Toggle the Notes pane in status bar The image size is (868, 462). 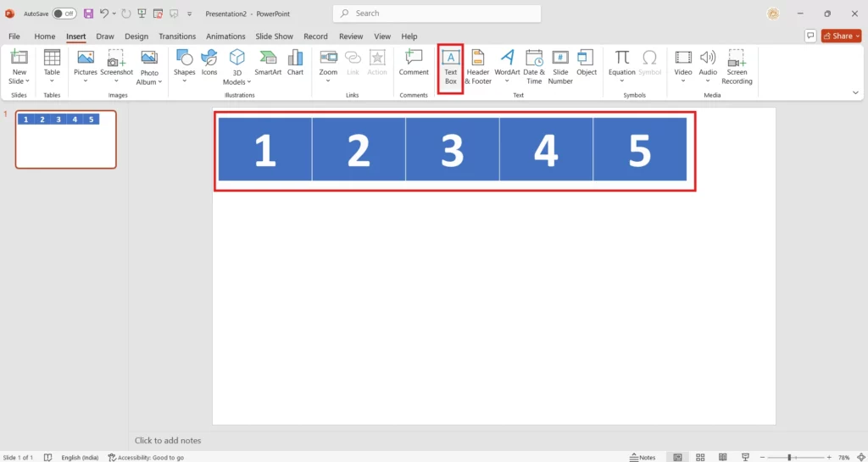click(x=643, y=457)
